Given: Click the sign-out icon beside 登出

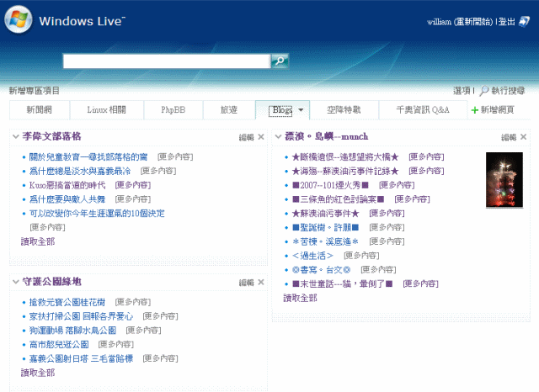Looking at the screenshot, I should 524,22.
